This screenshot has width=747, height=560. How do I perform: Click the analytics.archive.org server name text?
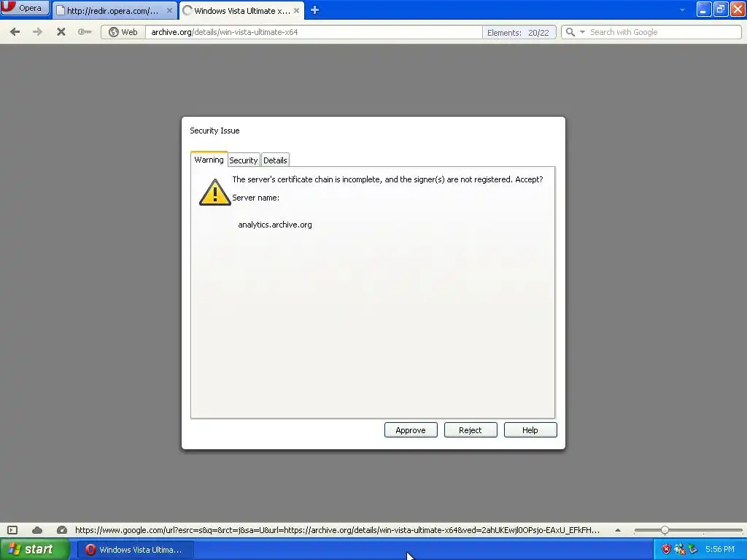click(x=275, y=225)
